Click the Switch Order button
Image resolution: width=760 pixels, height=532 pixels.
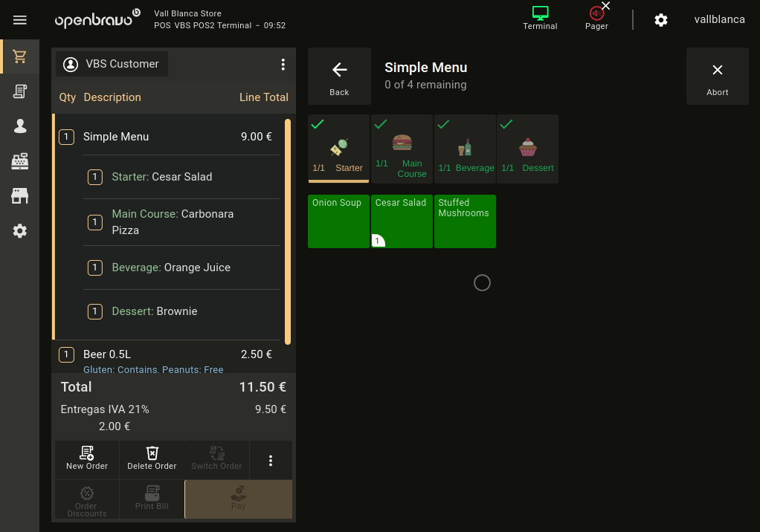pyautogui.click(x=216, y=459)
